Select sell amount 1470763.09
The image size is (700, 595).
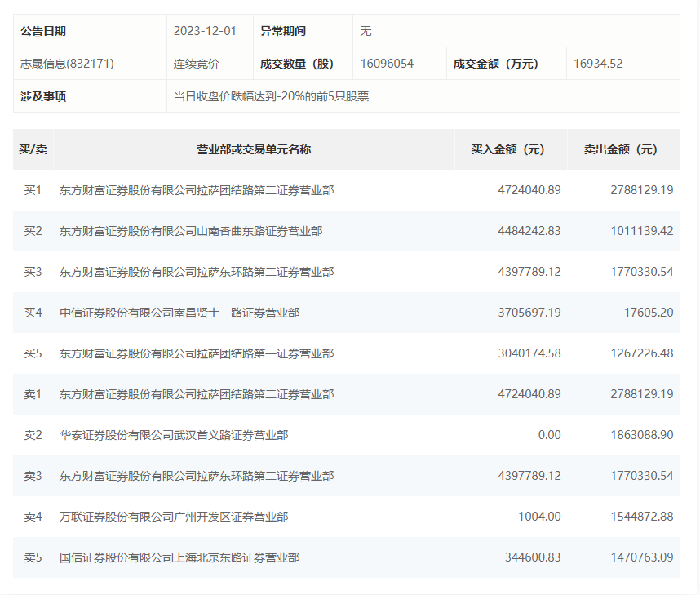[642, 557]
